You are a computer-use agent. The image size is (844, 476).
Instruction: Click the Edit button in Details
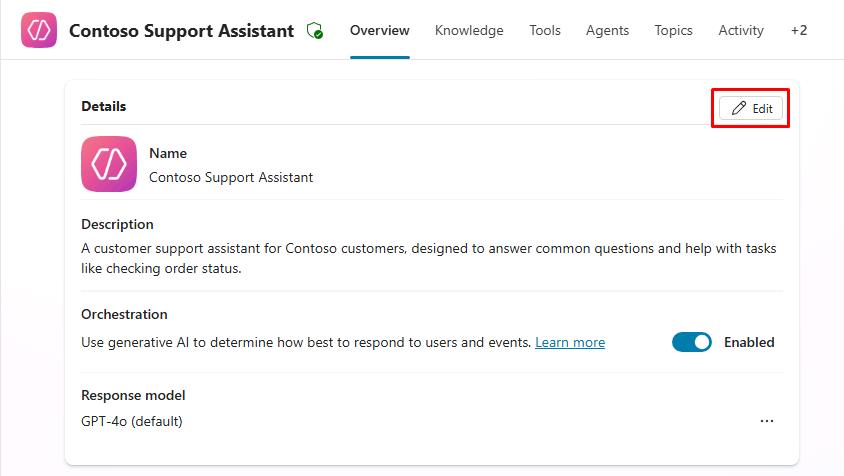coord(752,108)
